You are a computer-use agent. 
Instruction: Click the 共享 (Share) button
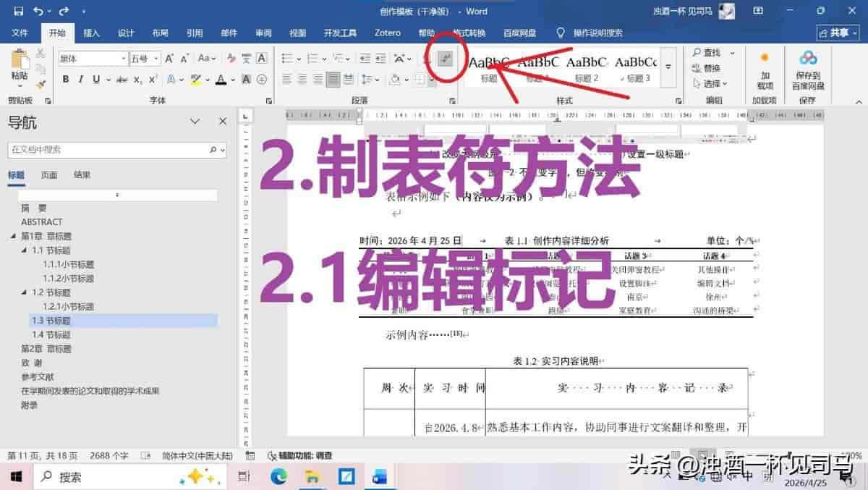(x=838, y=33)
